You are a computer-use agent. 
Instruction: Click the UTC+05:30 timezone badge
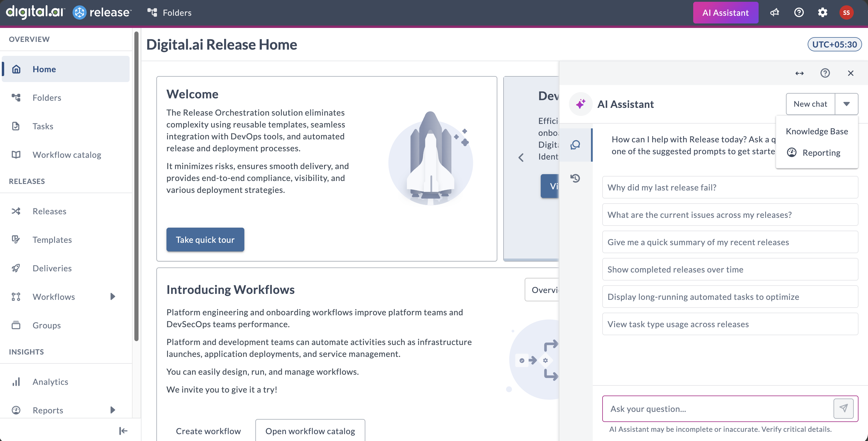coord(834,45)
